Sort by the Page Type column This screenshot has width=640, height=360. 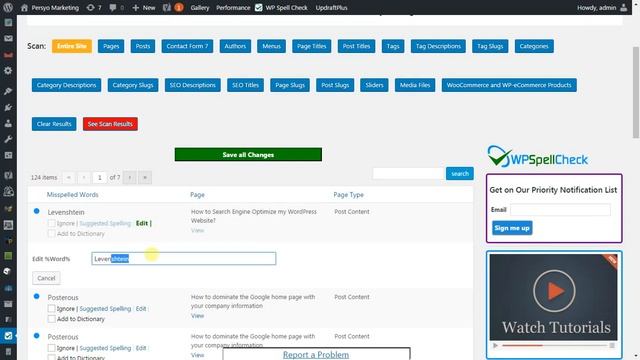[349, 195]
